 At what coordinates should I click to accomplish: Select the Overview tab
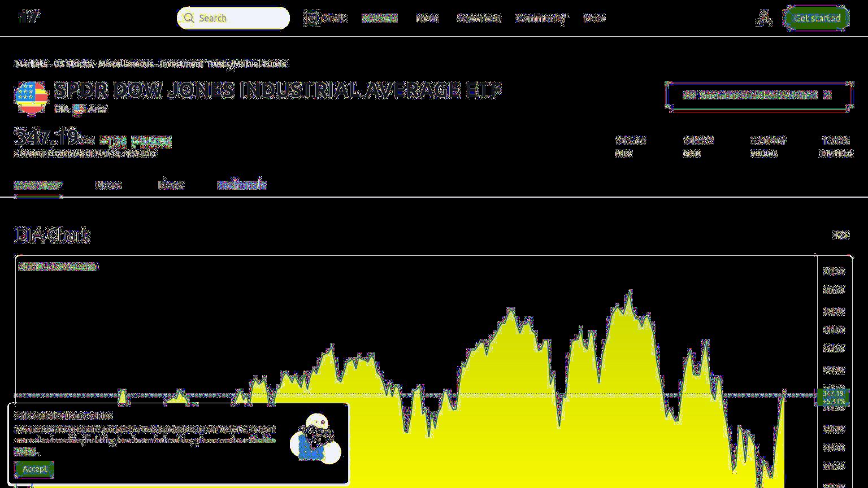[x=38, y=185]
